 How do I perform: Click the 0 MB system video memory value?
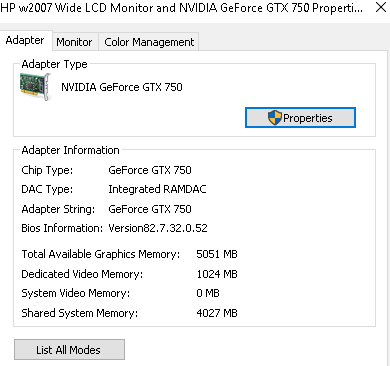pyautogui.click(x=208, y=293)
